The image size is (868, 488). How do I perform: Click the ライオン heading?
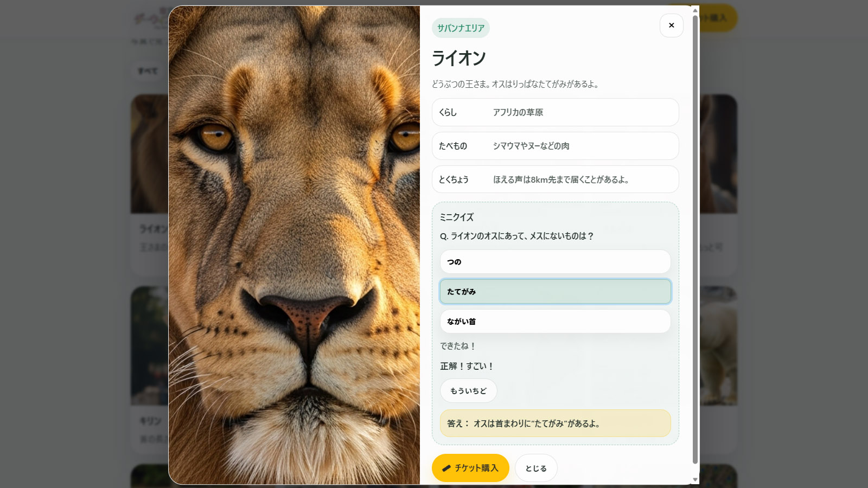point(459,59)
